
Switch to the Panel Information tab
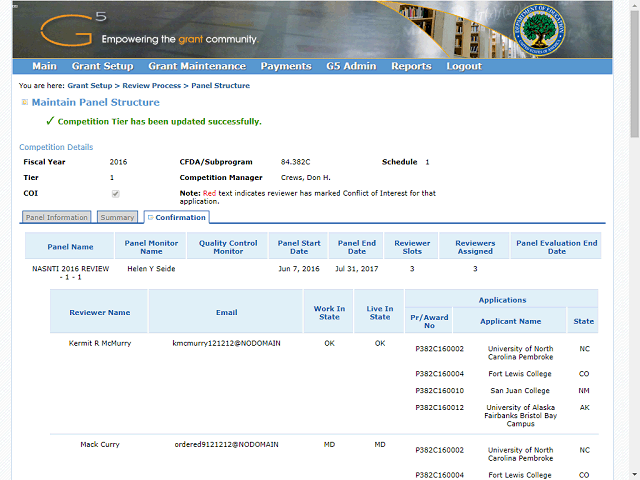57,217
